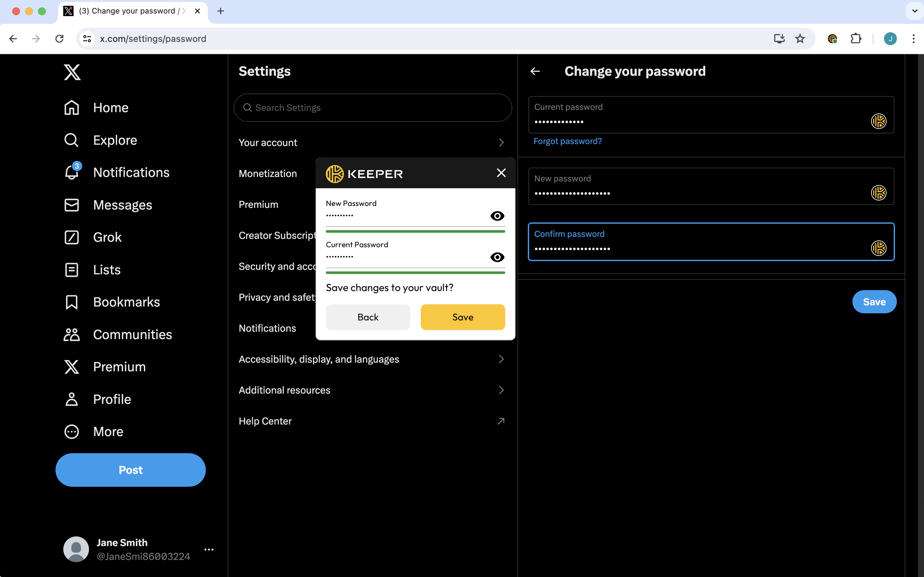Go to Communities in sidebar

click(132, 335)
